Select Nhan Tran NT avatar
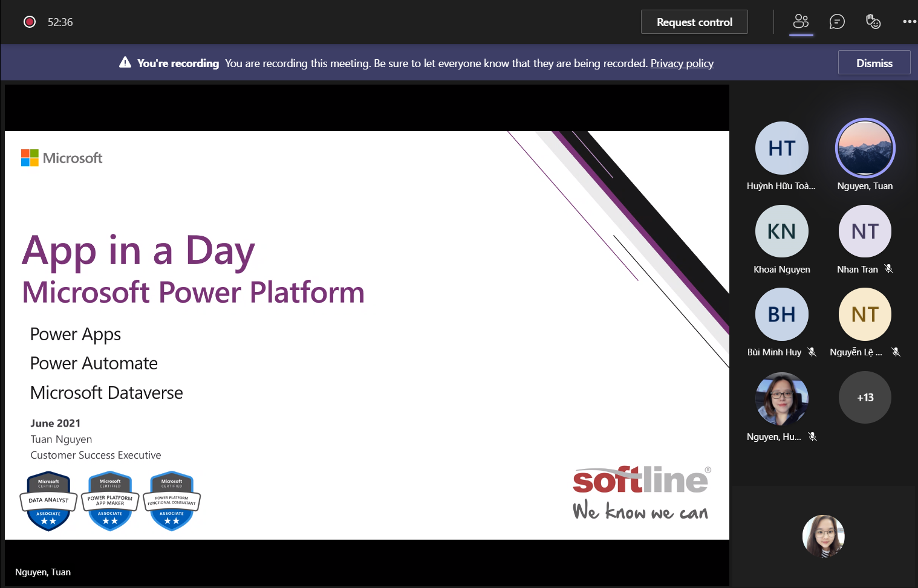Screen dimensions: 918x588 tap(865, 231)
